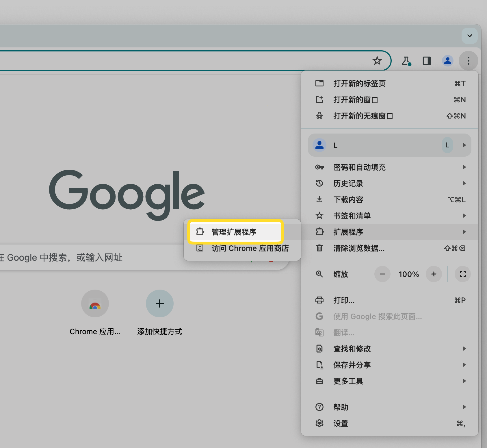Image resolution: width=487 pixels, height=448 pixels.
Task: Expand the 历史记录 submenu arrow
Action: [464, 183]
